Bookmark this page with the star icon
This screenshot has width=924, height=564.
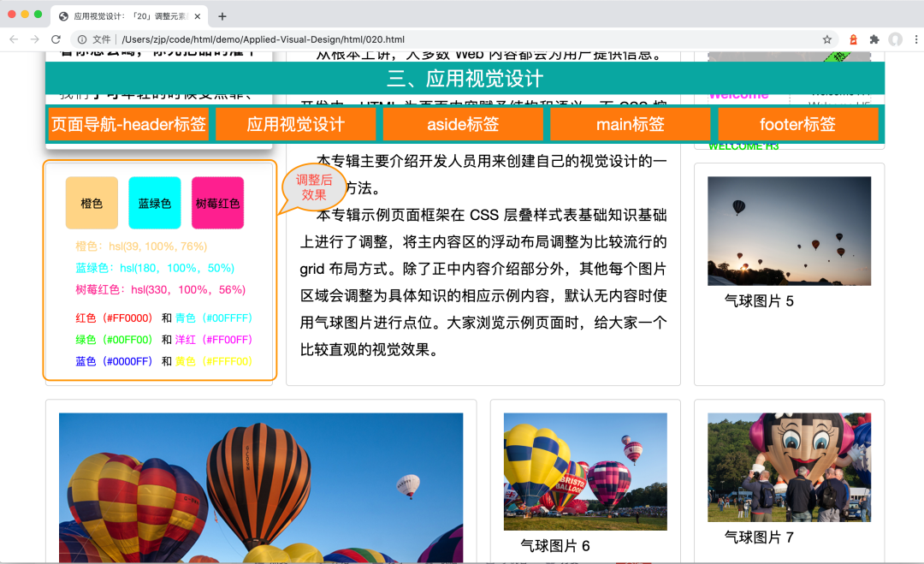pyautogui.click(x=827, y=39)
